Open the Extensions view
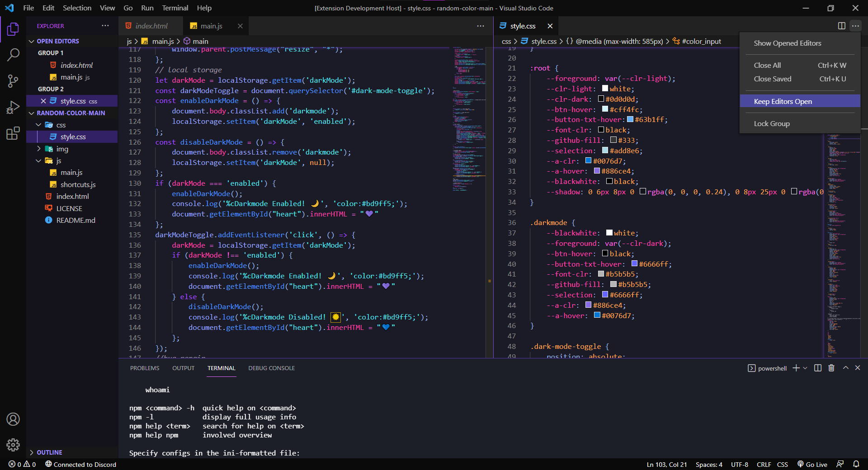The width and height of the screenshot is (868, 470). click(13, 133)
